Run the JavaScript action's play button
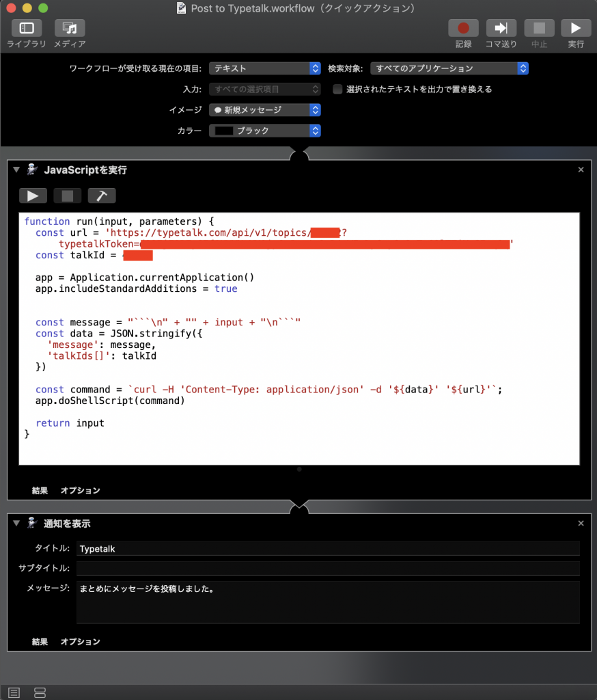The width and height of the screenshot is (597, 700). [x=33, y=196]
